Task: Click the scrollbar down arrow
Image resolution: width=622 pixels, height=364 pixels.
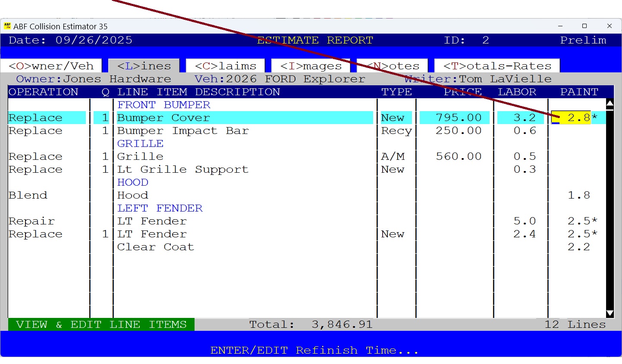Action: tap(609, 313)
